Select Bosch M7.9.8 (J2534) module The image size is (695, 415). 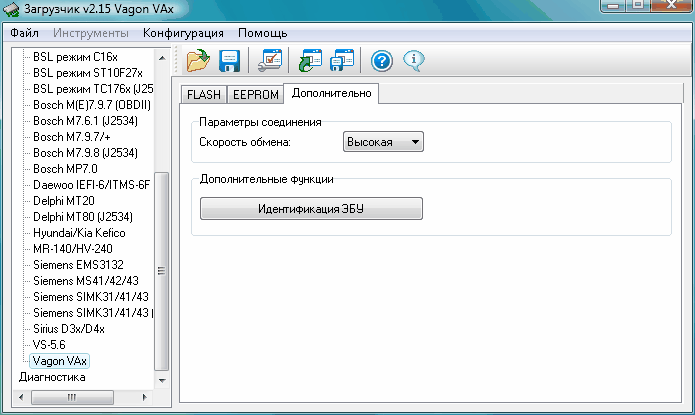click(x=85, y=153)
